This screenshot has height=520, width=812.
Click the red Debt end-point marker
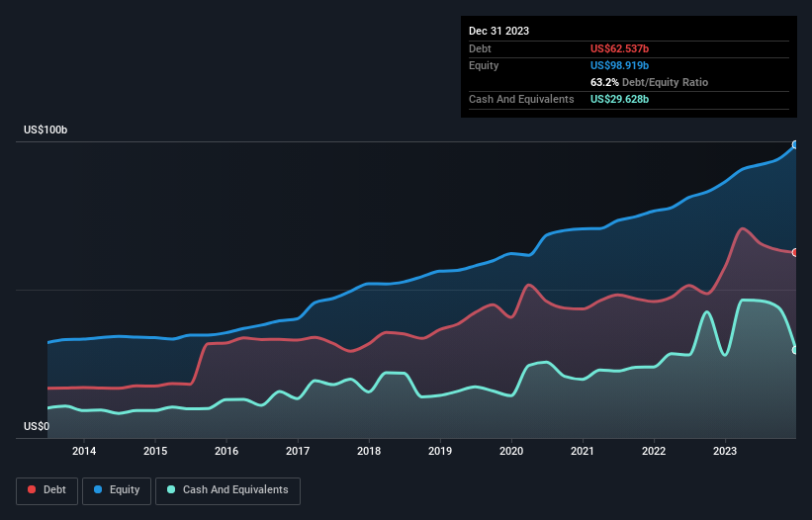(795, 252)
